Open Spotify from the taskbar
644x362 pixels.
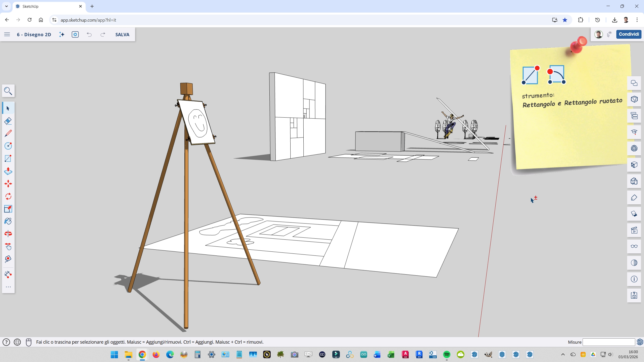(447, 354)
